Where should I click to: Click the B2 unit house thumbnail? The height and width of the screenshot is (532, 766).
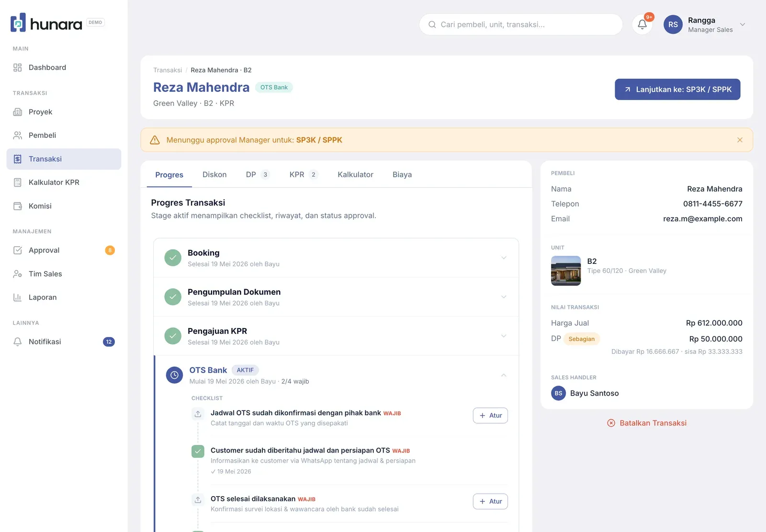click(x=566, y=271)
